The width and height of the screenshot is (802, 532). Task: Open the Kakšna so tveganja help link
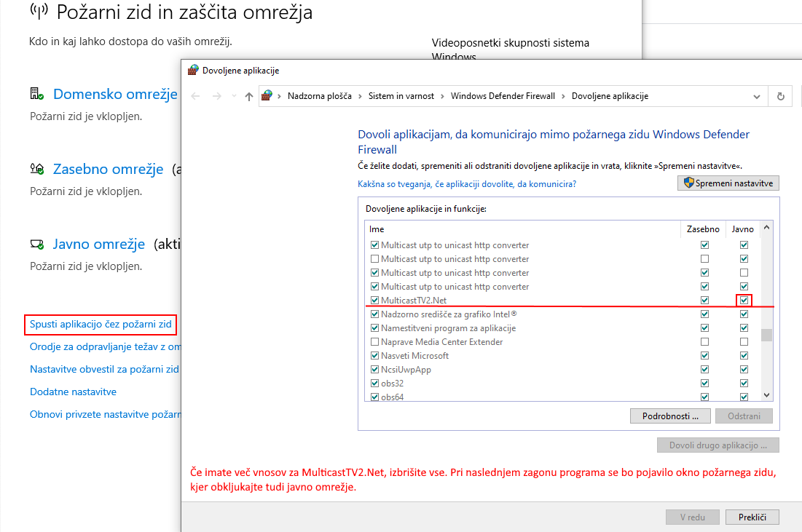pyautogui.click(x=467, y=184)
